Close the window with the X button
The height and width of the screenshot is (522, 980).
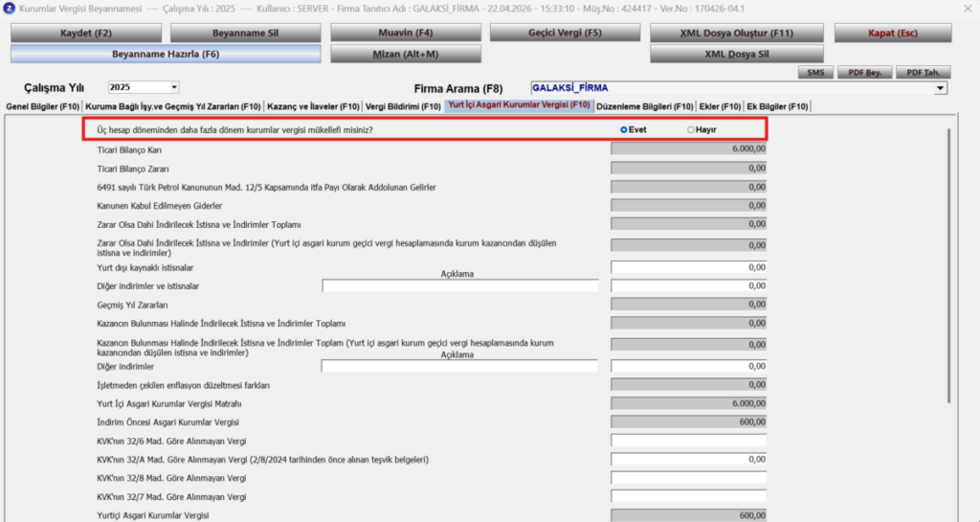(x=968, y=9)
